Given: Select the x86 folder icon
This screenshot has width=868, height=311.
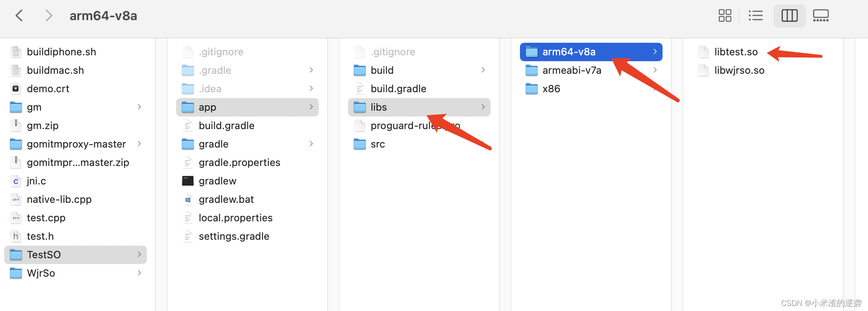Looking at the screenshot, I should point(532,89).
